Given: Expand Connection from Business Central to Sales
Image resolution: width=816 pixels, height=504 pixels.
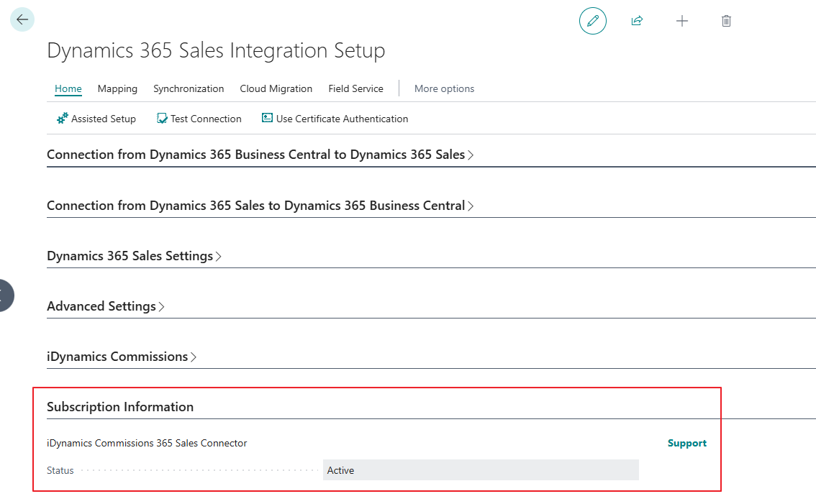Looking at the screenshot, I should (260, 155).
